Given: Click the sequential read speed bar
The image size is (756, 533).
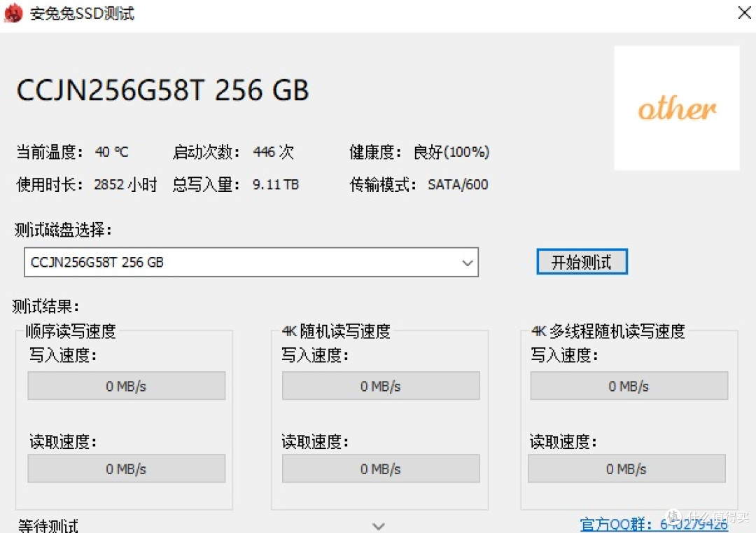Looking at the screenshot, I should (126, 469).
